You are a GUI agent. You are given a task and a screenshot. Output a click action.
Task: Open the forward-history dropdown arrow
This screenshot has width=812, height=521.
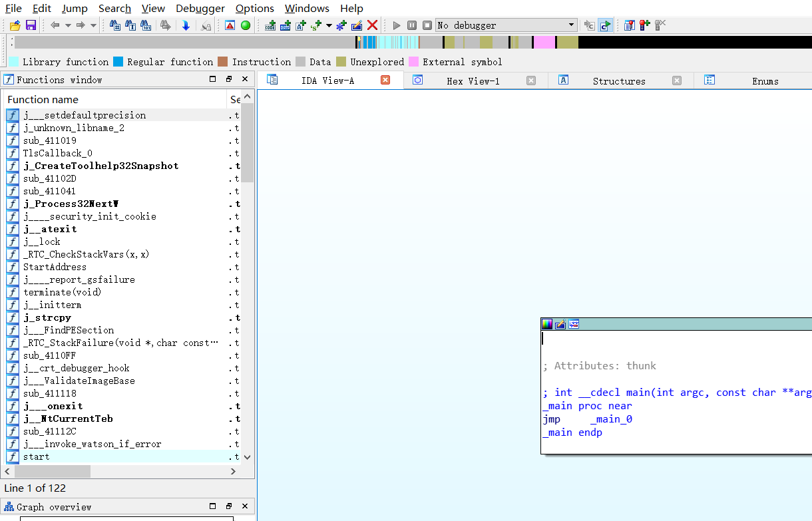point(93,25)
